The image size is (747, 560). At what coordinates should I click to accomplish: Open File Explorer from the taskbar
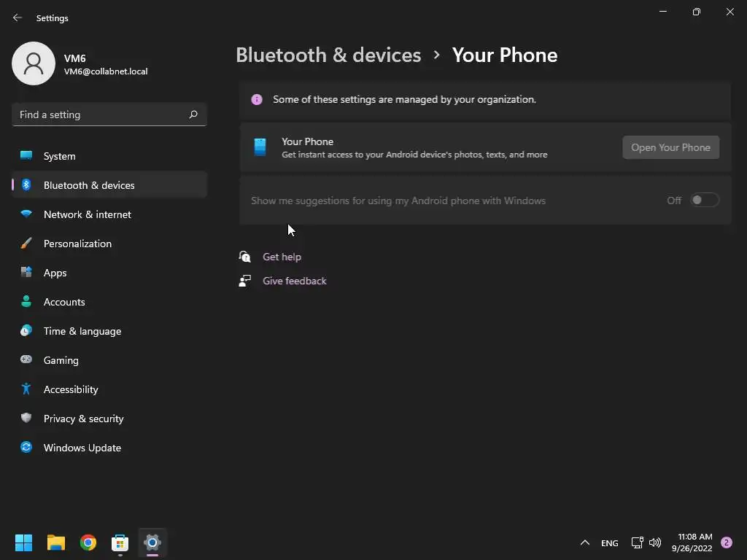(x=55, y=542)
